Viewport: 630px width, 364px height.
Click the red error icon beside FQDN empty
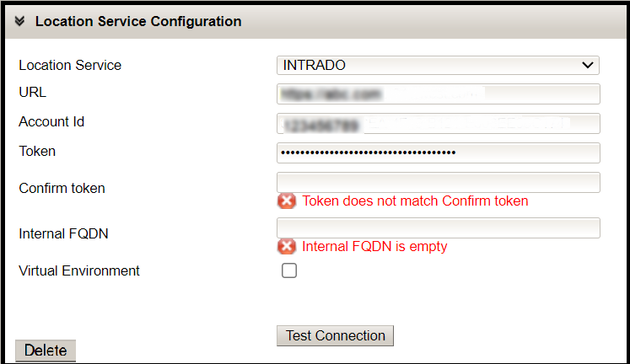tap(287, 246)
